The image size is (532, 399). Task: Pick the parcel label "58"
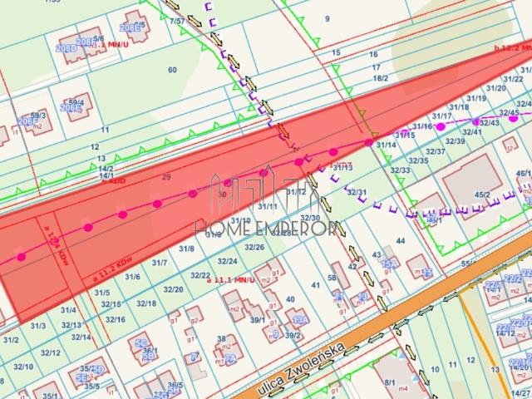pyautogui.click(x=332, y=278)
